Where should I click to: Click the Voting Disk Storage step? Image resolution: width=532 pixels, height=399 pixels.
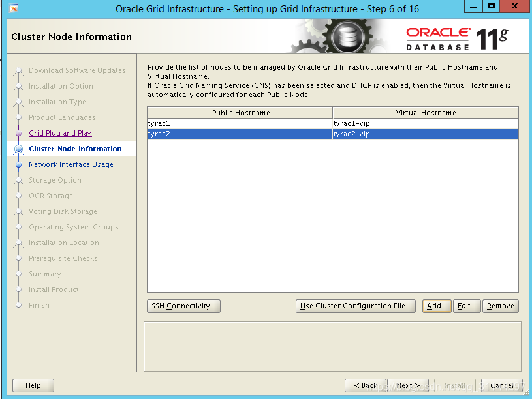click(x=63, y=211)
